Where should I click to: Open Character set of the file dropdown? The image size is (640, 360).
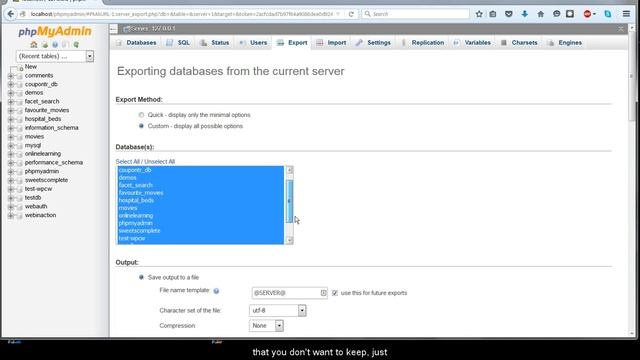point(278,311)
